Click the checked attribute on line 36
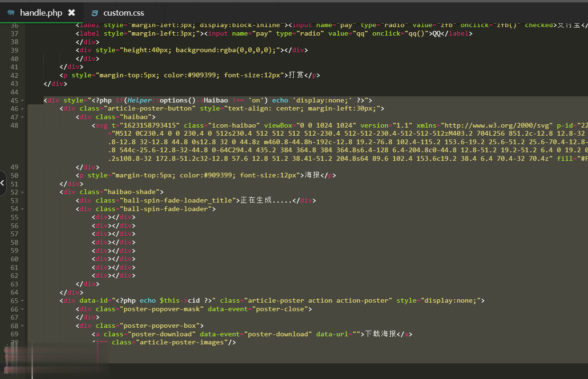 [x=538, y=25]
